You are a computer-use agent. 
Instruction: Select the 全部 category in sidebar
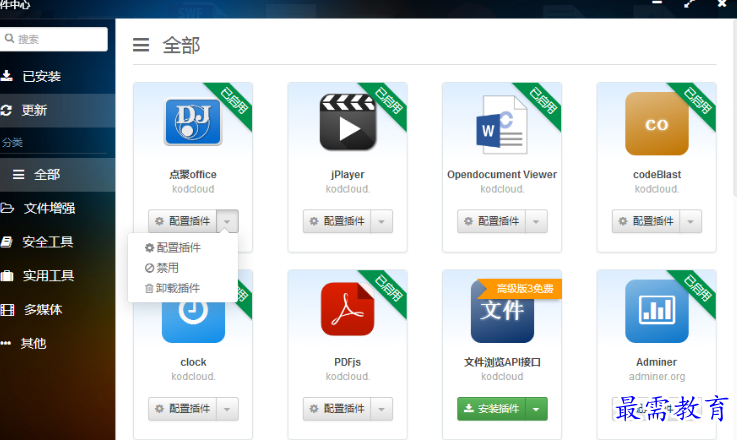(57, 175)
